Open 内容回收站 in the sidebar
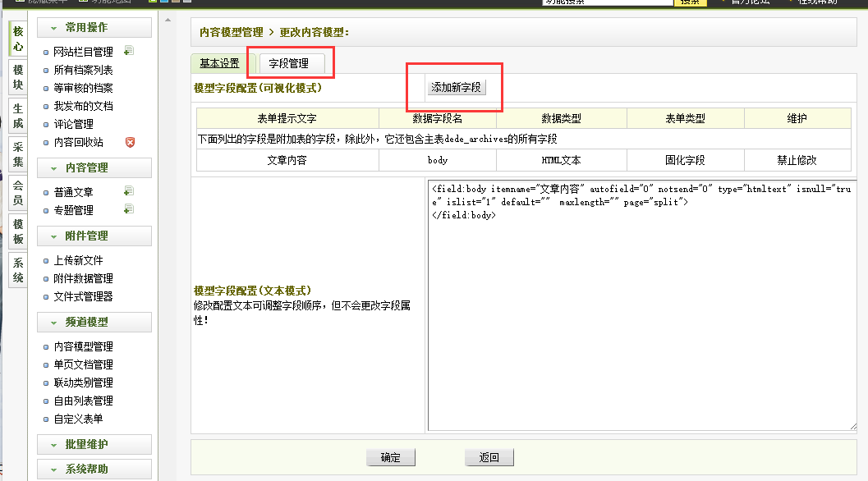This screenshot has width=868, height=481. (x=78, y=142)
